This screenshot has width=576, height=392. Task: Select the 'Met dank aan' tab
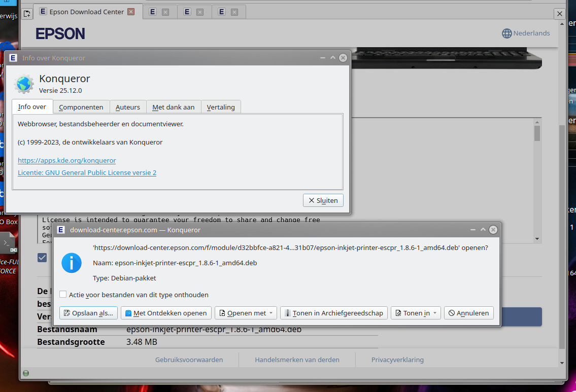pos(173,107)
